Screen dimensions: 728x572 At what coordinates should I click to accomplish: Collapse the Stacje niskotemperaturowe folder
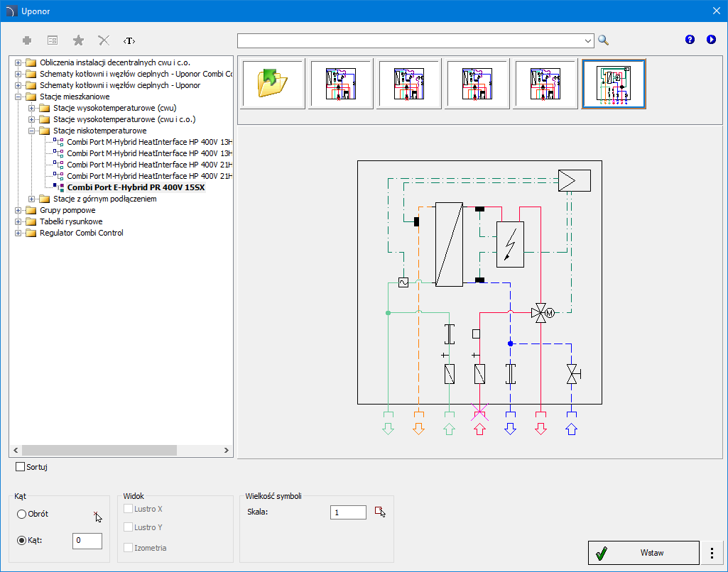[31, 131]
